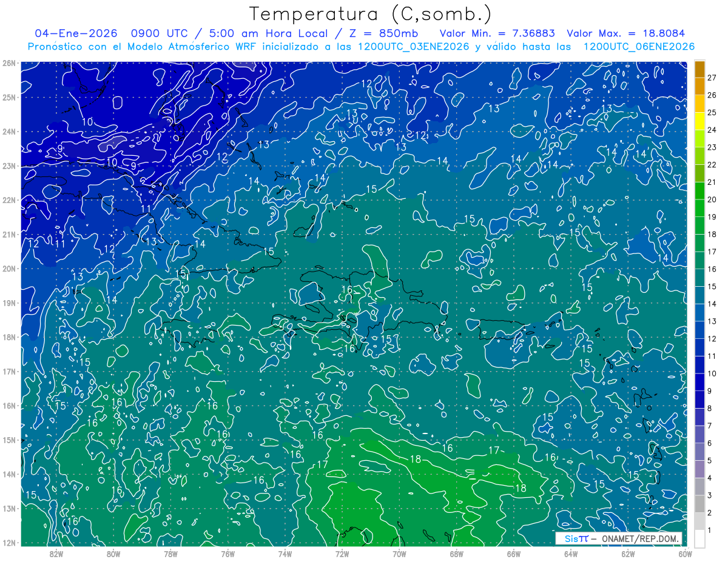Click the dark orange color bar swatch above 27
This screenshot has width=728, height=562.
pyautogui.click(x=699, y=69)
